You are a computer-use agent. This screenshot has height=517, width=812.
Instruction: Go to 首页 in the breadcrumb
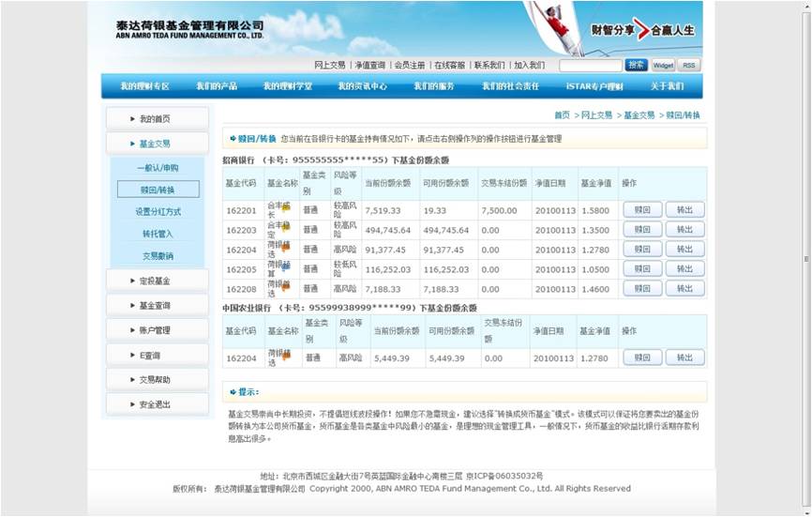coord(562,115)
